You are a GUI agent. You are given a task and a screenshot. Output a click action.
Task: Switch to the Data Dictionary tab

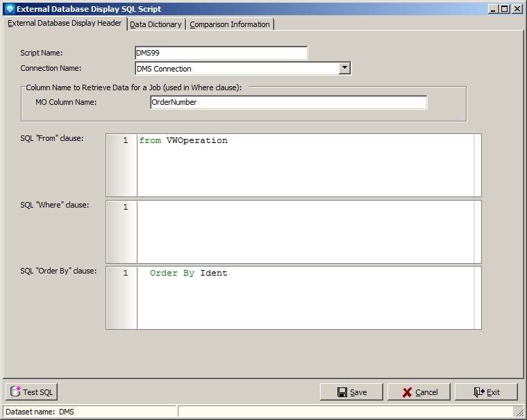156,24
